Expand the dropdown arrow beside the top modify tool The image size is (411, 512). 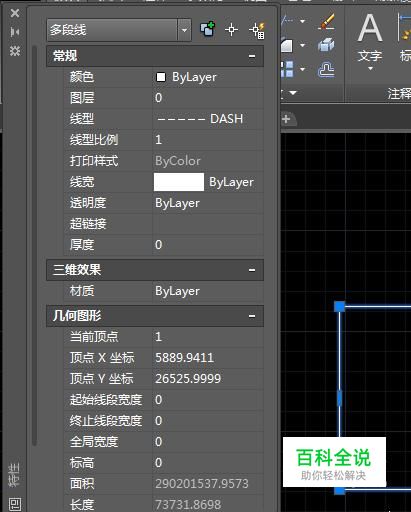pyautogui.click(x=303, y=21)
